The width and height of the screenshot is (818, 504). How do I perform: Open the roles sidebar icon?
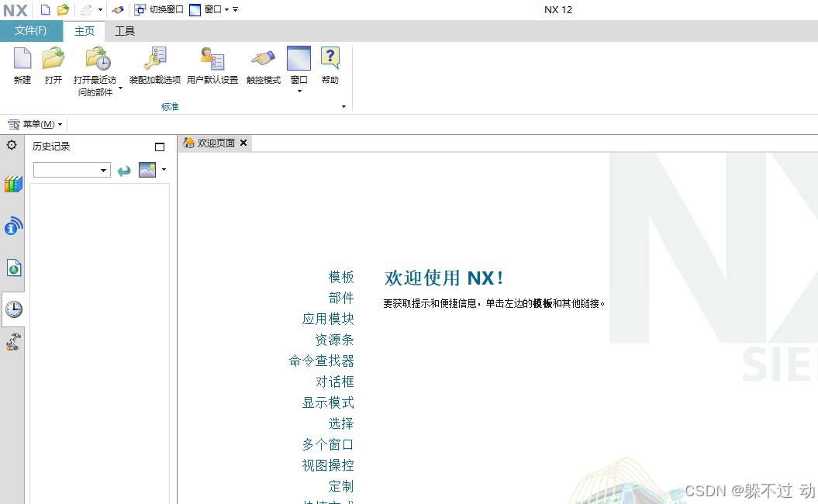[13, 342]
